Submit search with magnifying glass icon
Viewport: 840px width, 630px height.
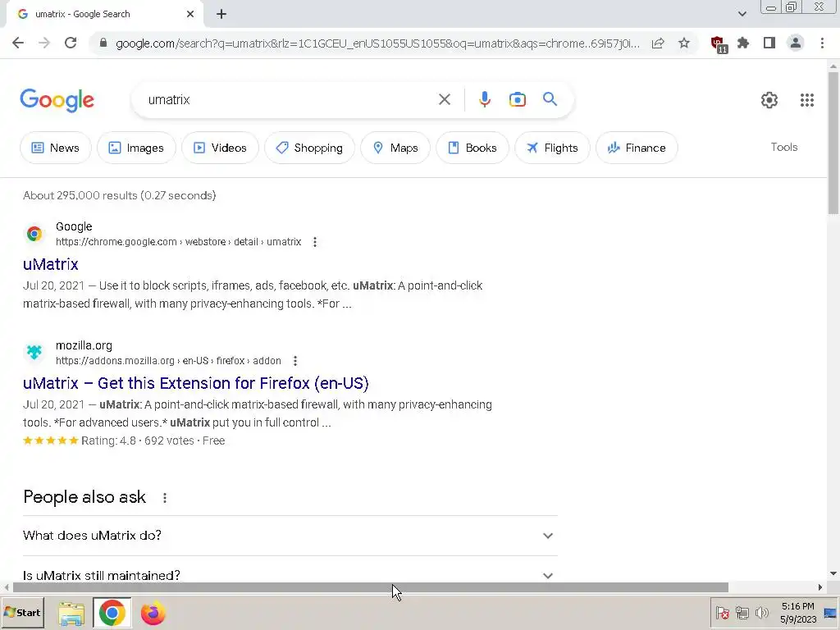point(550,99)
